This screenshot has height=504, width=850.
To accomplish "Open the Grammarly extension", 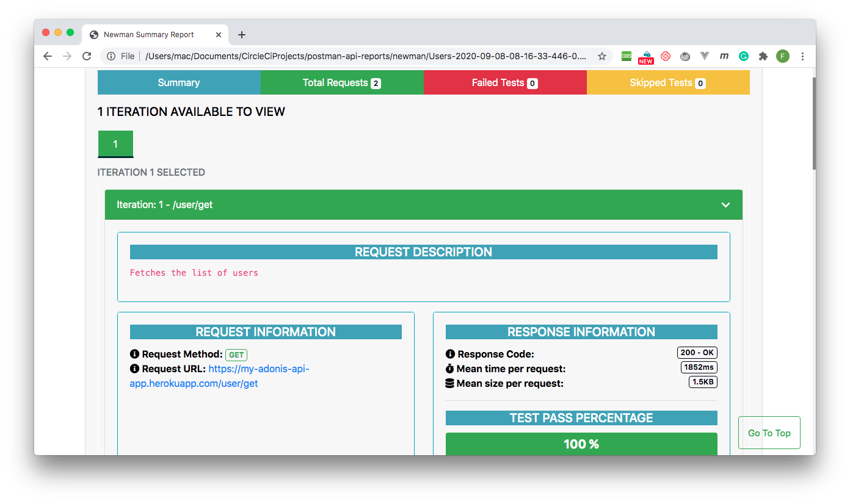I will (743, 56).
